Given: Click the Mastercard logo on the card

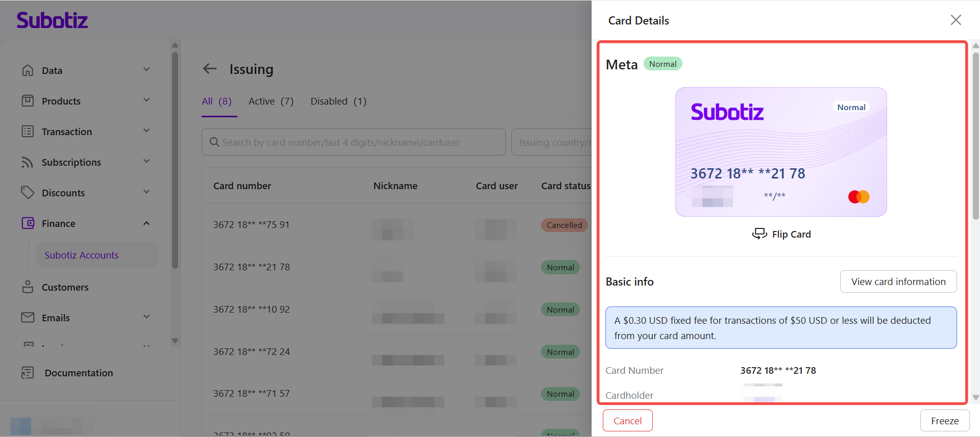Looking at the screenshot, I should (859, 197).
